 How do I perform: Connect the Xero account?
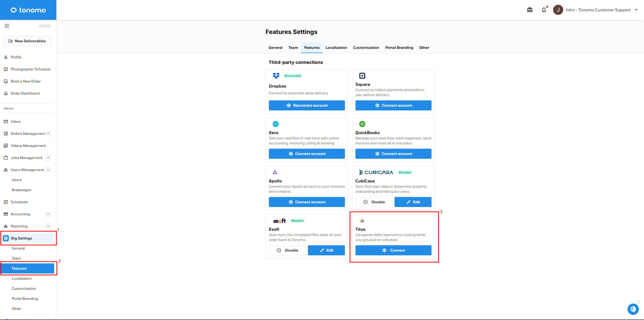(307, 154)
